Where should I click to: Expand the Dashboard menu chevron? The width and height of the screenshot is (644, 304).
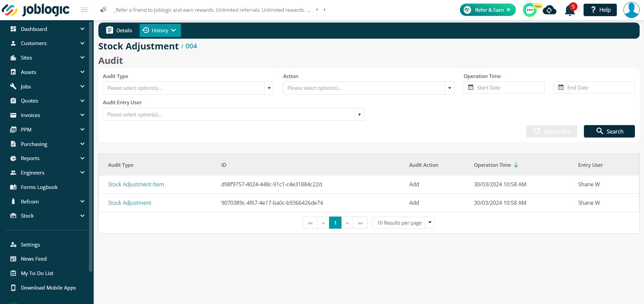[x=82, y=29]
